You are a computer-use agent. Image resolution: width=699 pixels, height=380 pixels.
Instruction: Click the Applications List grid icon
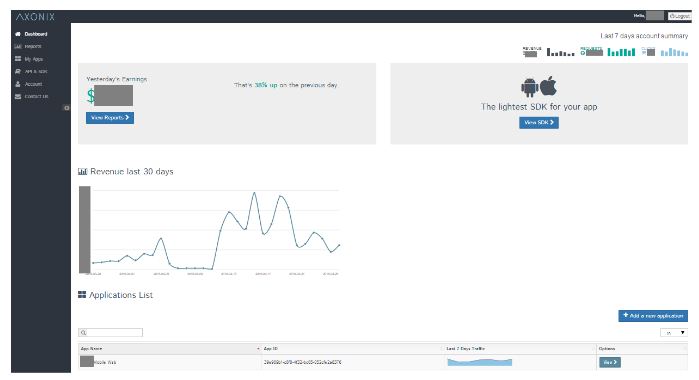pyautogui.click(x=82, y=295)
